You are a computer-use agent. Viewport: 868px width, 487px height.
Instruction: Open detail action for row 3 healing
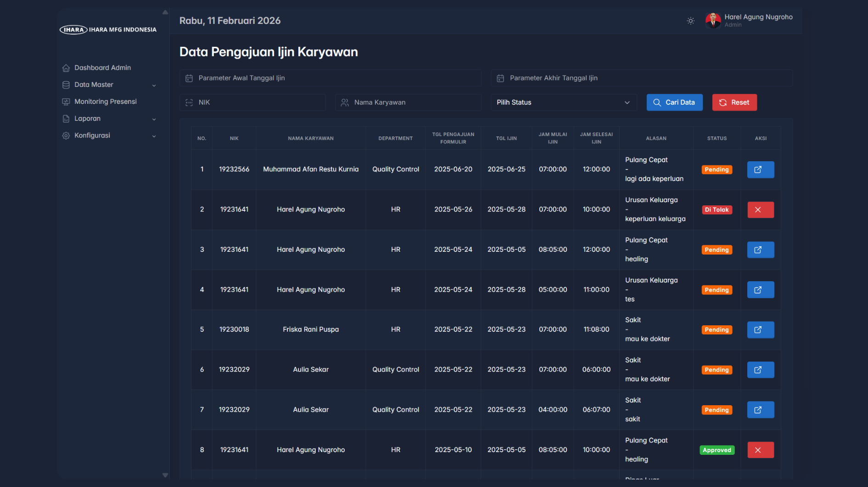tap(761, 250)
